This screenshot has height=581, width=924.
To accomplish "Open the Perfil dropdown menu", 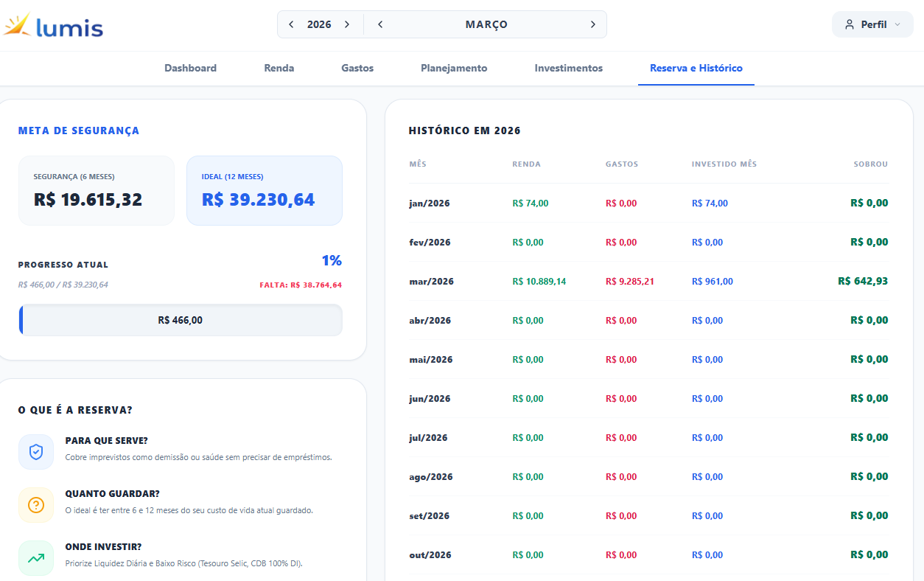I will coord(872,24).
